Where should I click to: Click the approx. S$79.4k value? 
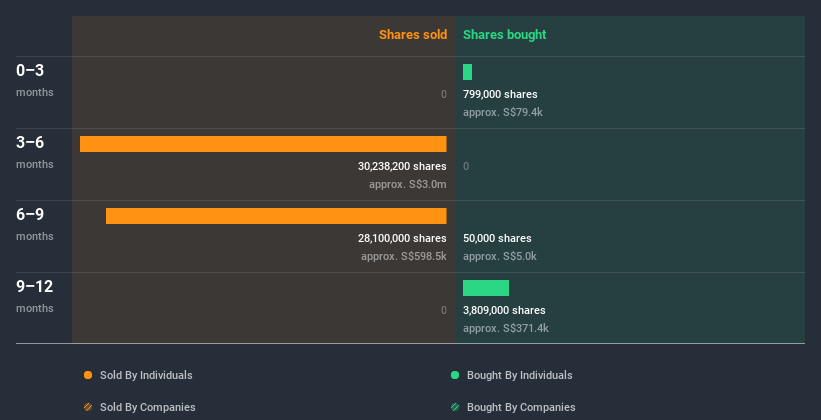pos(503,112)
